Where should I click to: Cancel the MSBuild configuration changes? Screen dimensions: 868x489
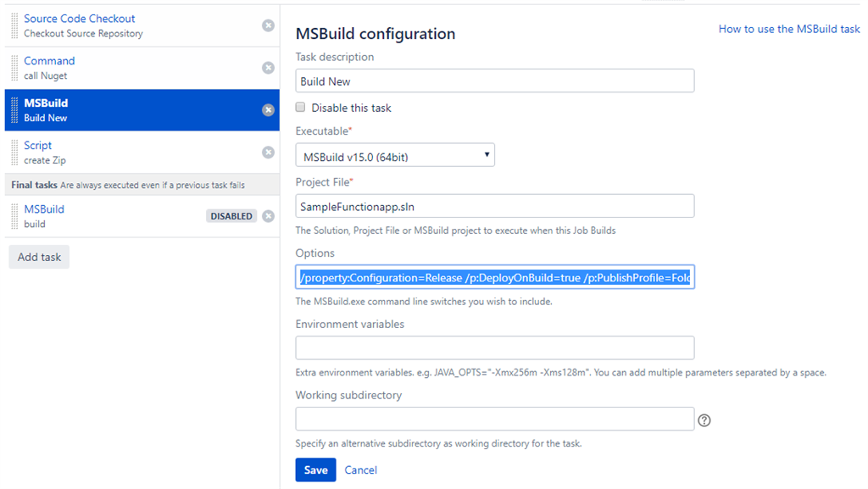(x=361, y=470)
